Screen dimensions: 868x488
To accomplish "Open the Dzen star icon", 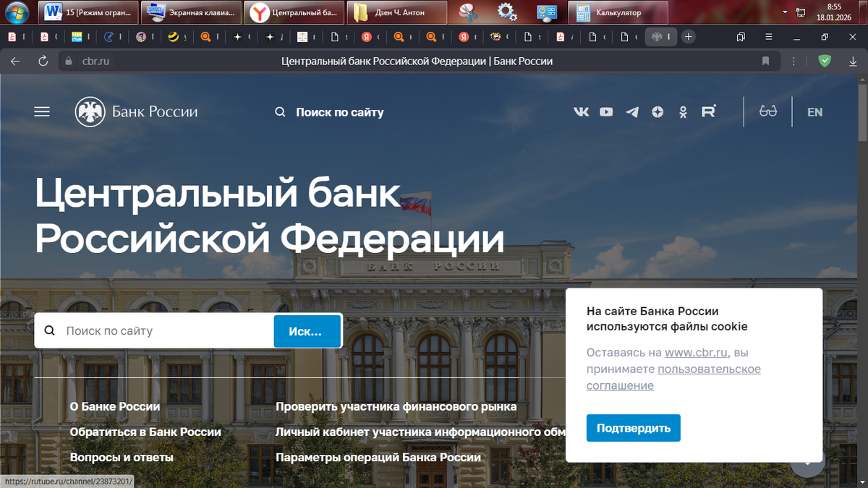I will (658, 112).
